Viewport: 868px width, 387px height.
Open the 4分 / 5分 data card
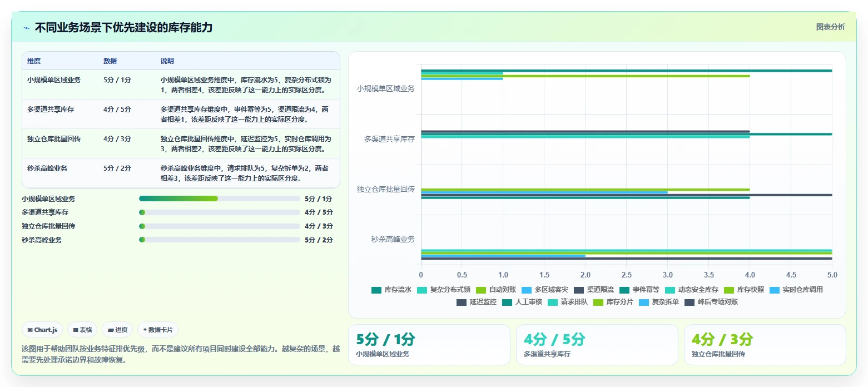(597, 345)
